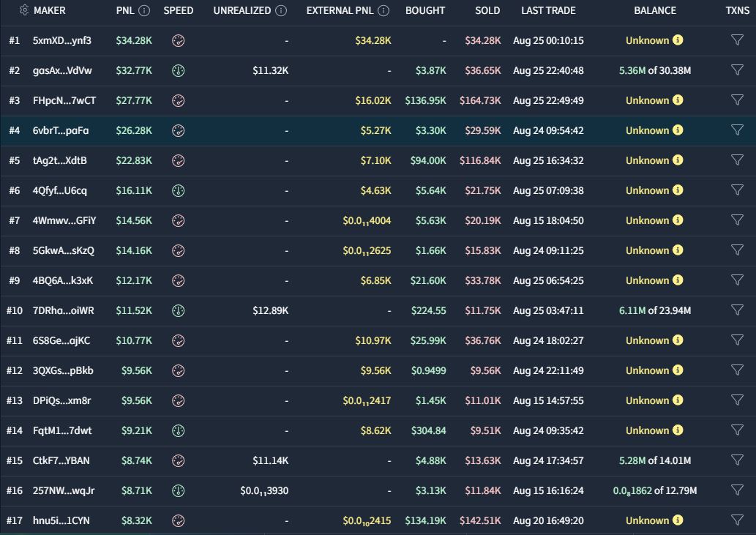Screen dimensions: 756x535
Task: Sort by EXTERNAL PNL column header
Action: click(340, 10)
